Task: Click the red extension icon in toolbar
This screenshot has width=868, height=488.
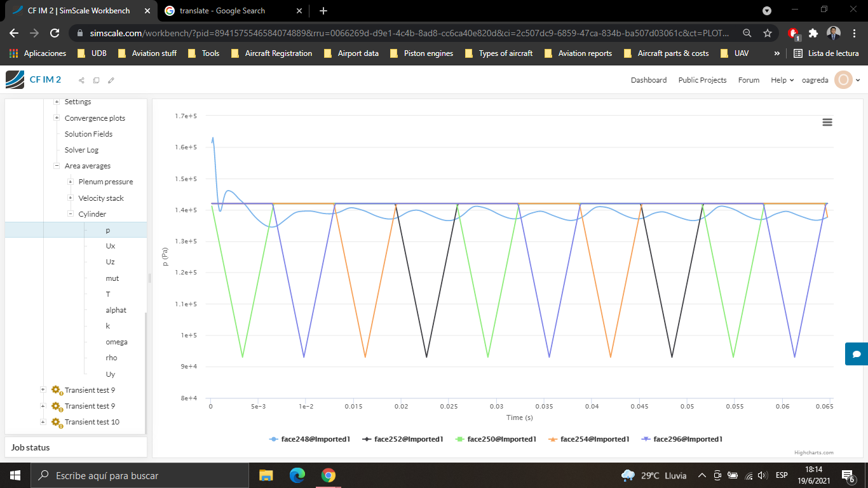Action: coord(794,34)
